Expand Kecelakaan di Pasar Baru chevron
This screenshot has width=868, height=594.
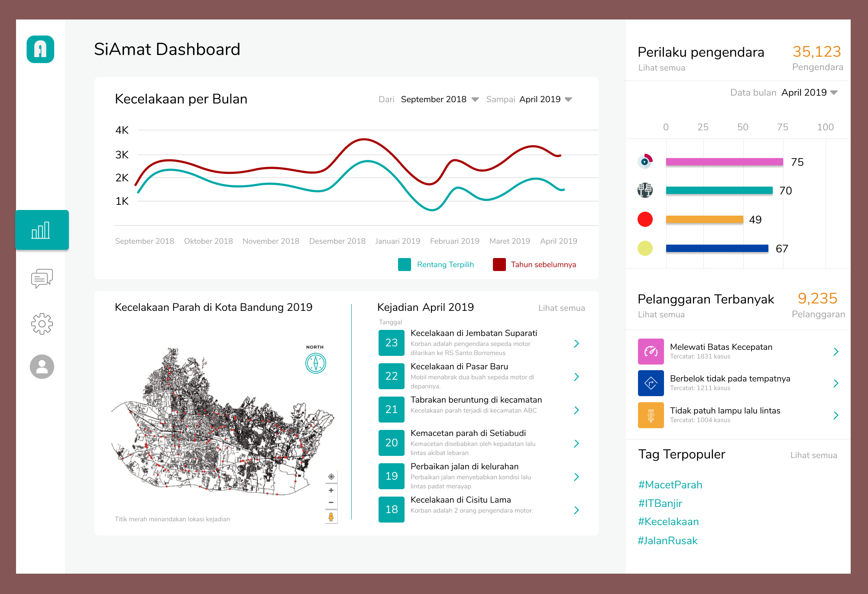577,377
